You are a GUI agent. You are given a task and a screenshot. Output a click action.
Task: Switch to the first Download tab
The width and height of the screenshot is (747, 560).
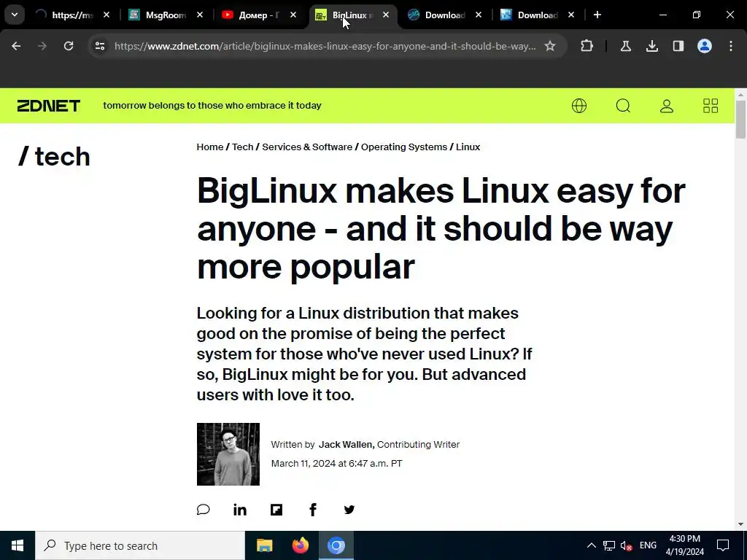[x=444, y=15]
